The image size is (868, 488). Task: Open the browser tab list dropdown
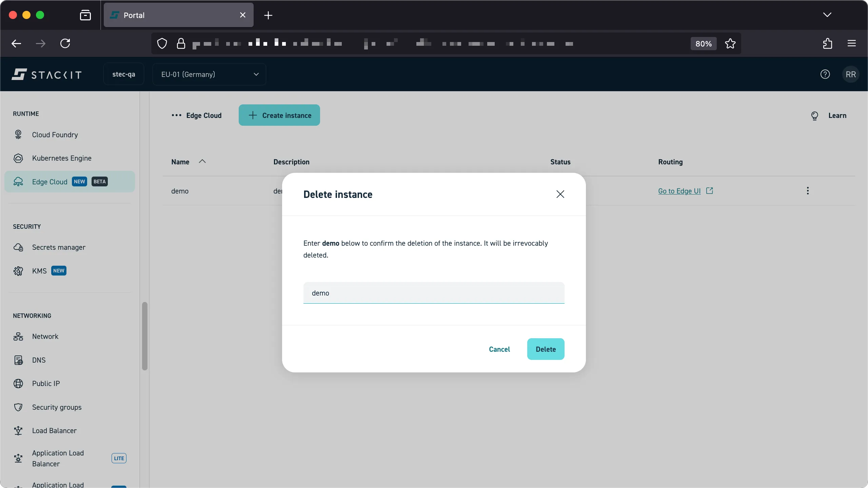pos(827,15)
